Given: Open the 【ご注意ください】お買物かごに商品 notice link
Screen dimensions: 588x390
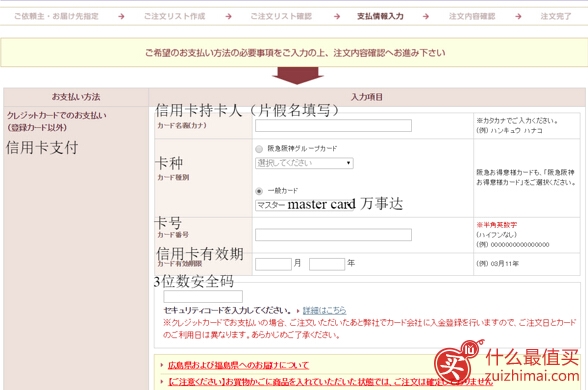Looking at the screenshot, I should pos(330,382).
